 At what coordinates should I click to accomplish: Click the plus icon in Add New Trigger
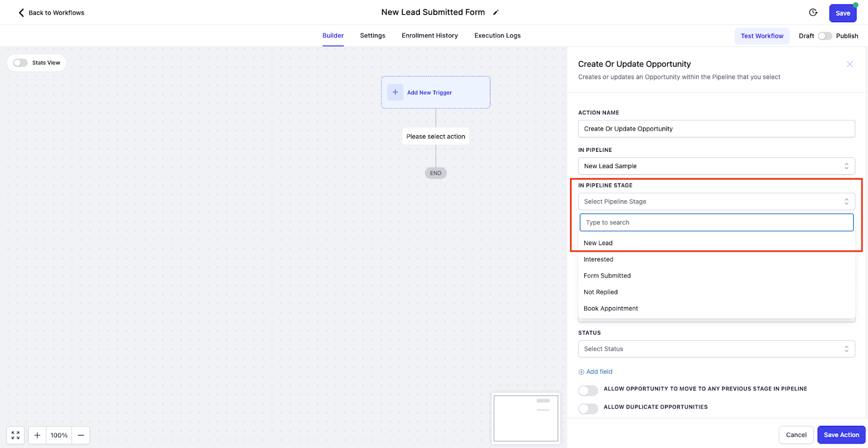(395, 92)
